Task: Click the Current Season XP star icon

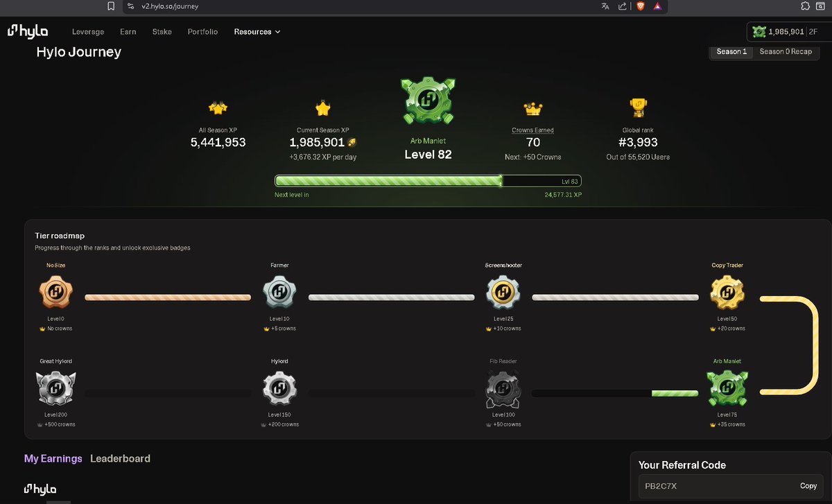Action: pyautogui.click(x=322, y=108)
